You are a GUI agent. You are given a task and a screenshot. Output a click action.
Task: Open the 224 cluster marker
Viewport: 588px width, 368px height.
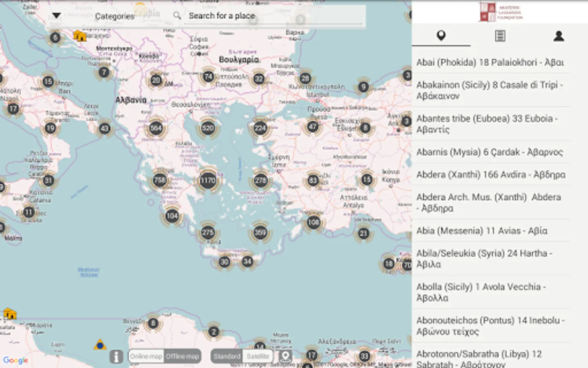260,128
